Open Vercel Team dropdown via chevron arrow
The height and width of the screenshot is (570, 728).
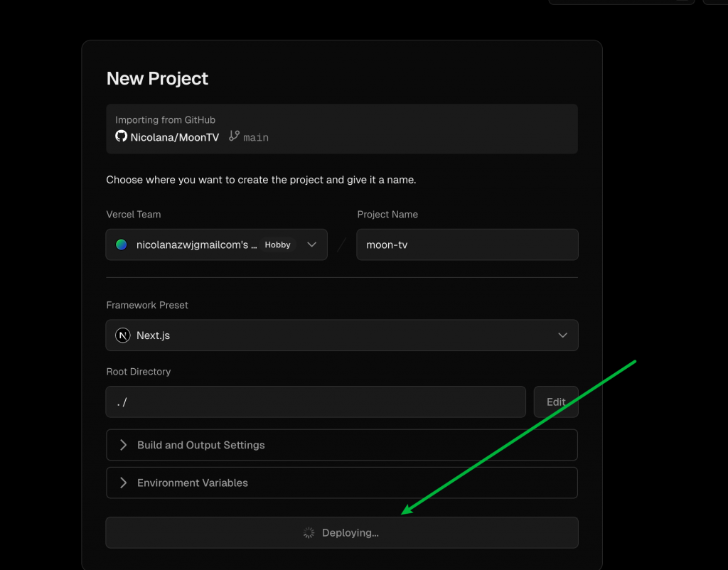point(311,244)
